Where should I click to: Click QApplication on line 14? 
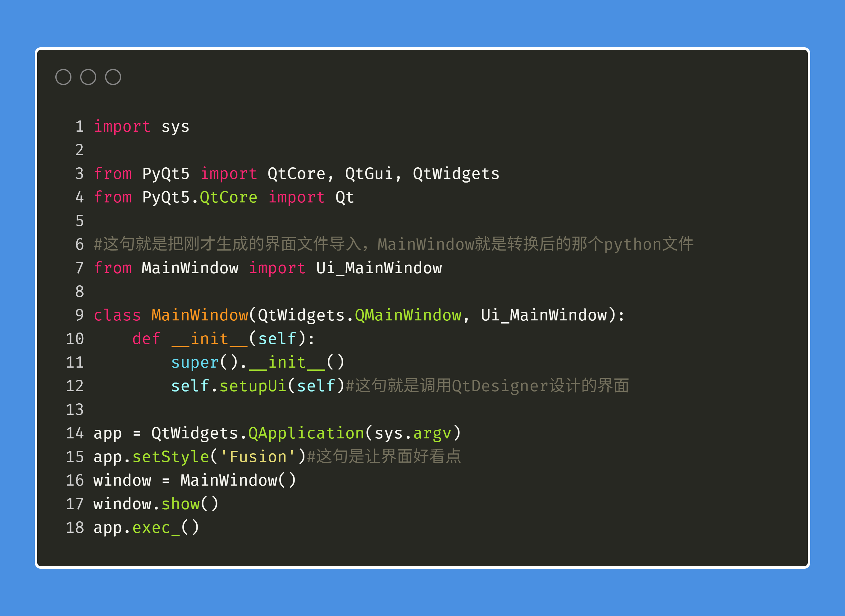[x=306, y=433]
